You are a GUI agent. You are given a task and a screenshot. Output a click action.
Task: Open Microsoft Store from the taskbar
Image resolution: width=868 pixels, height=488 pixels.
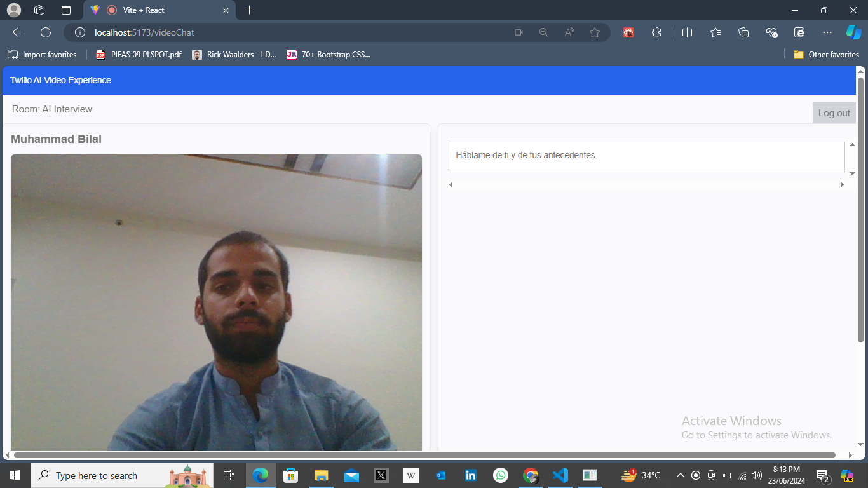click(291, 475)
